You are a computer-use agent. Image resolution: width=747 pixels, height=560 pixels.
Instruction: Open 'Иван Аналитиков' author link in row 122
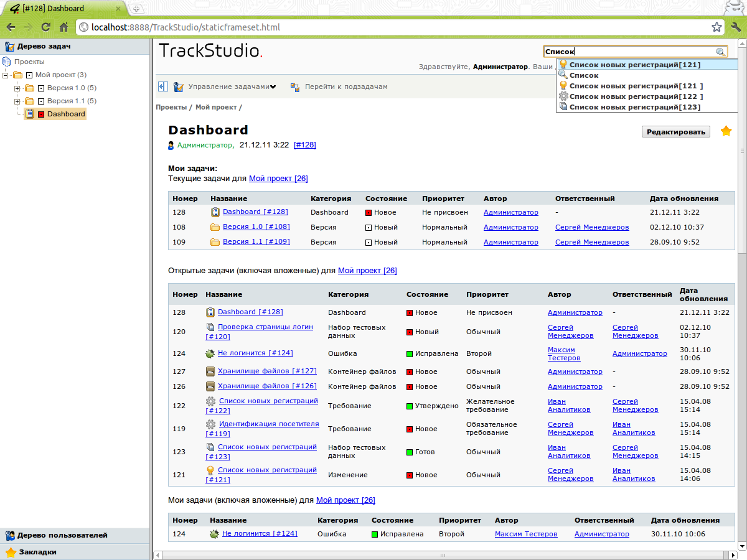[x=569, y=406]
